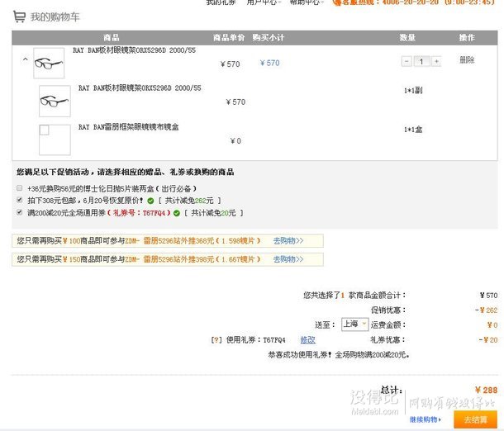Click the 数量 column header
The width and height of the screenshot is (504, 431).
pyautogui.click(x=407, y=38)
